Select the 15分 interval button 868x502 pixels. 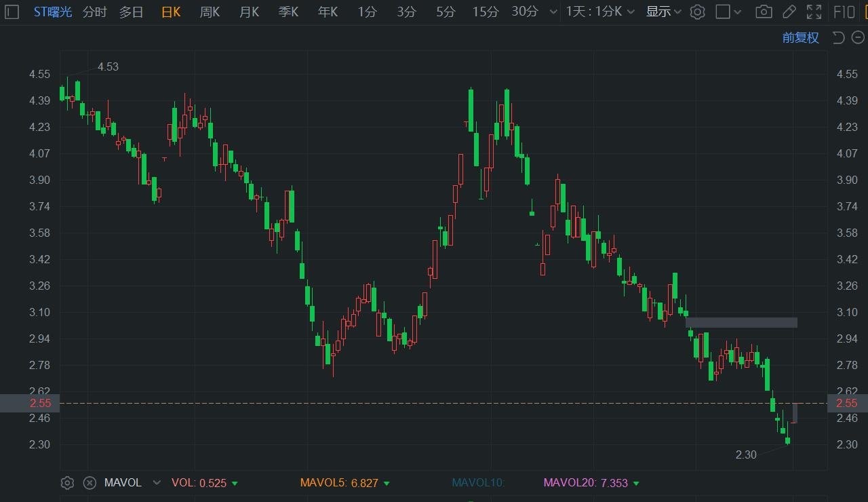pos(486,12)
